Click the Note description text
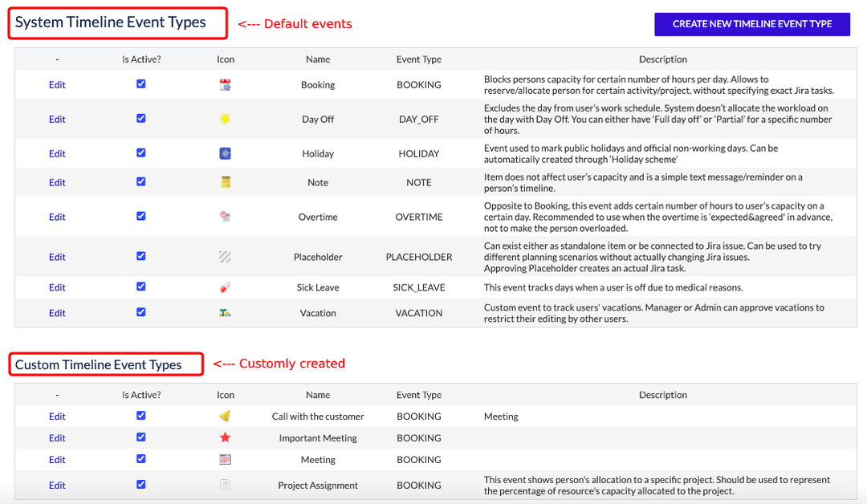Screen dimensions: 867x504 pyautogui.click(x=643, y=182)
